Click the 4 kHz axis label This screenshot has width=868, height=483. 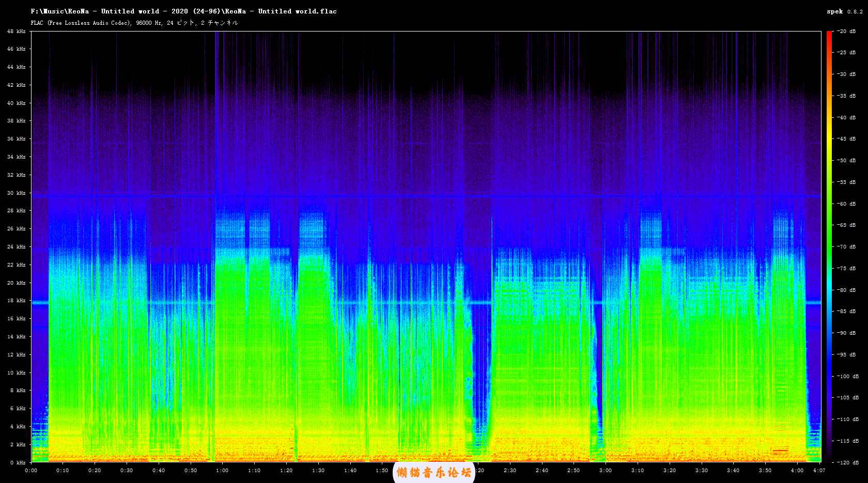(18, 426)
